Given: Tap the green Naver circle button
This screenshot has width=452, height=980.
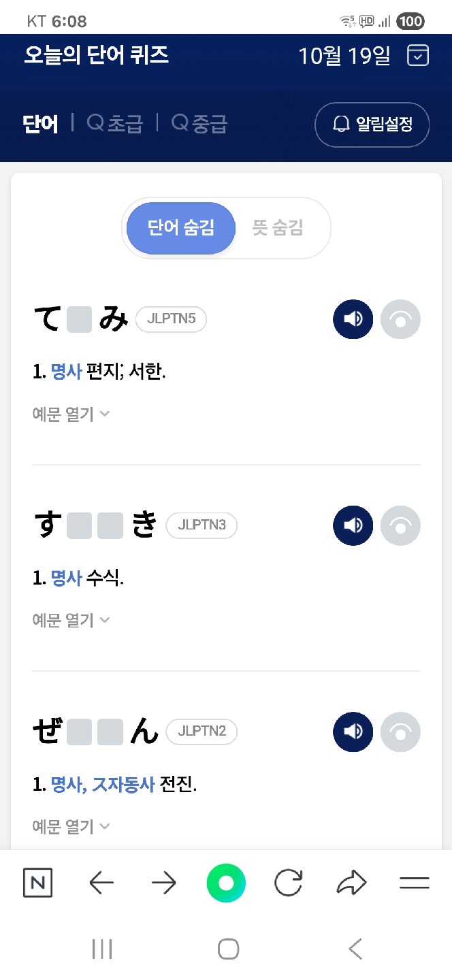Looking at the screenshot, I should click(x=226, y=883).
